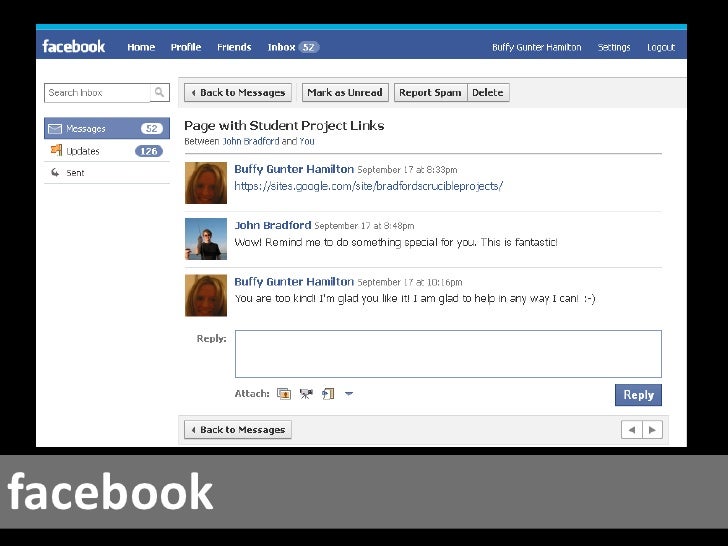Click Logout in the header
This screenshot has width=728, height=546.
[661, 47]
